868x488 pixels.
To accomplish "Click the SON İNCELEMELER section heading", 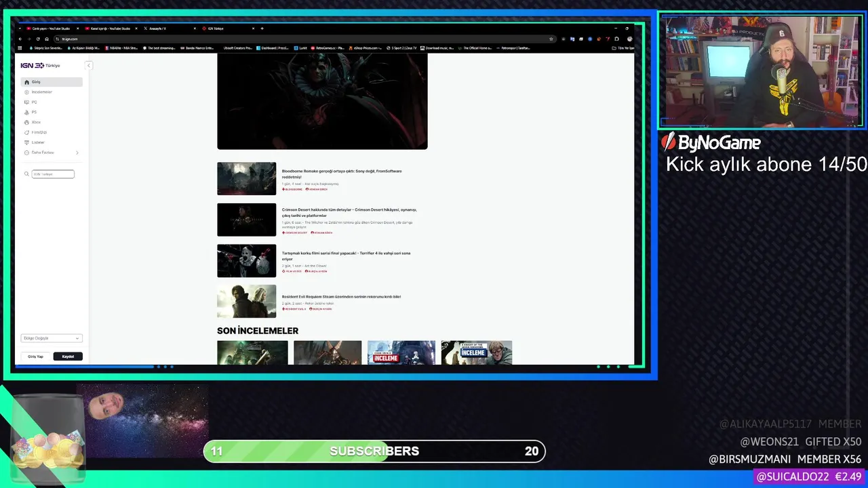I will (x=258, y=331).
